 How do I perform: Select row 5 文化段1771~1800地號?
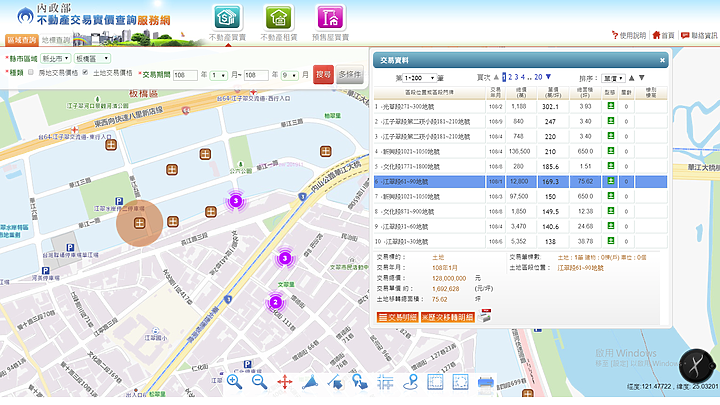coord(520,166)
